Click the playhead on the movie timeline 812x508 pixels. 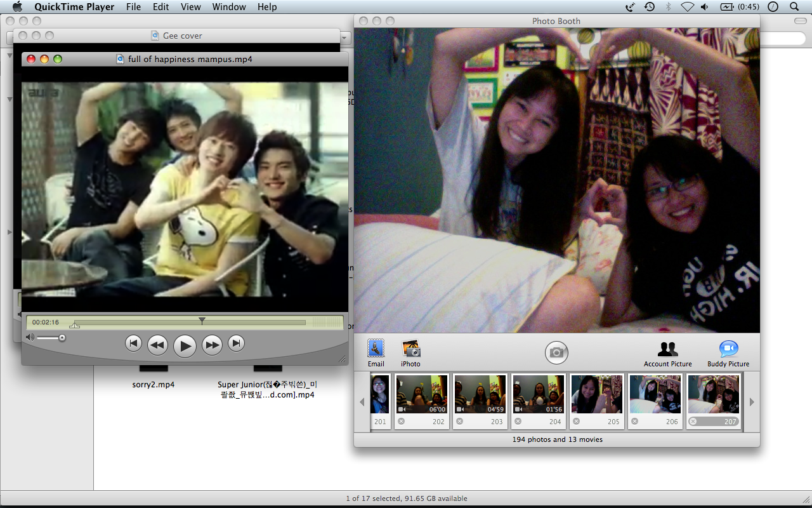click(x=202, y=321)
